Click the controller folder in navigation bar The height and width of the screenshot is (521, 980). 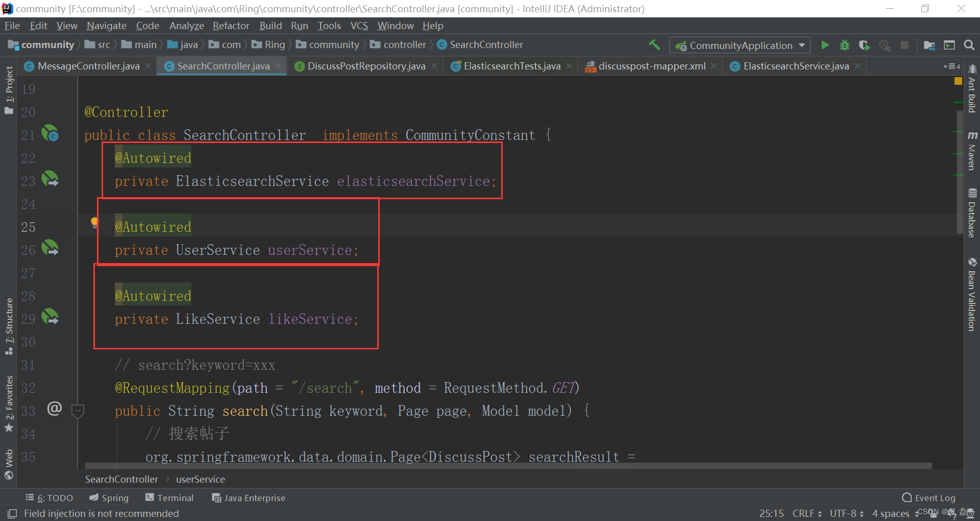[399, 45]
